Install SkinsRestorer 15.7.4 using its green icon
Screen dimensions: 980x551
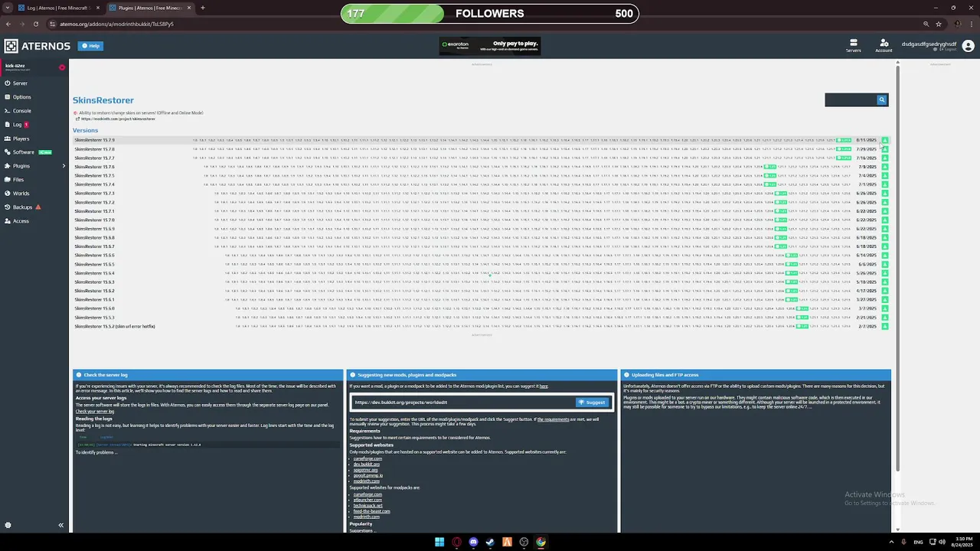tap(884, 184)
